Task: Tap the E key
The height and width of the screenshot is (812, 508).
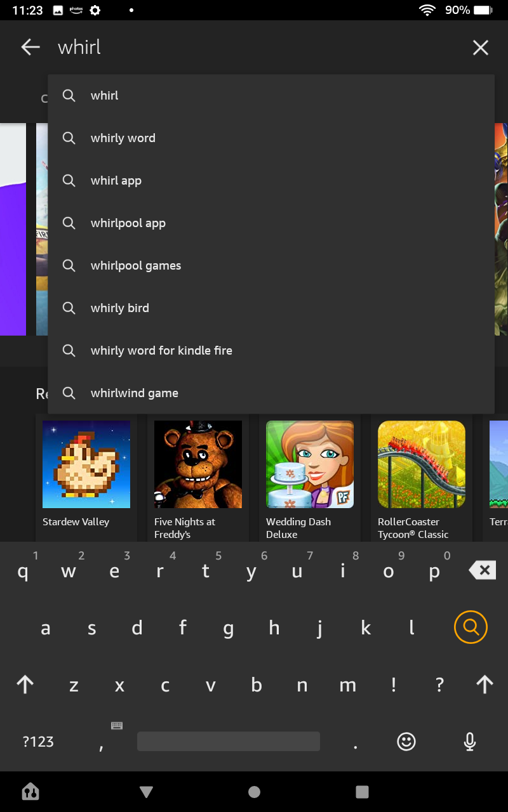Action: point(114,572)
